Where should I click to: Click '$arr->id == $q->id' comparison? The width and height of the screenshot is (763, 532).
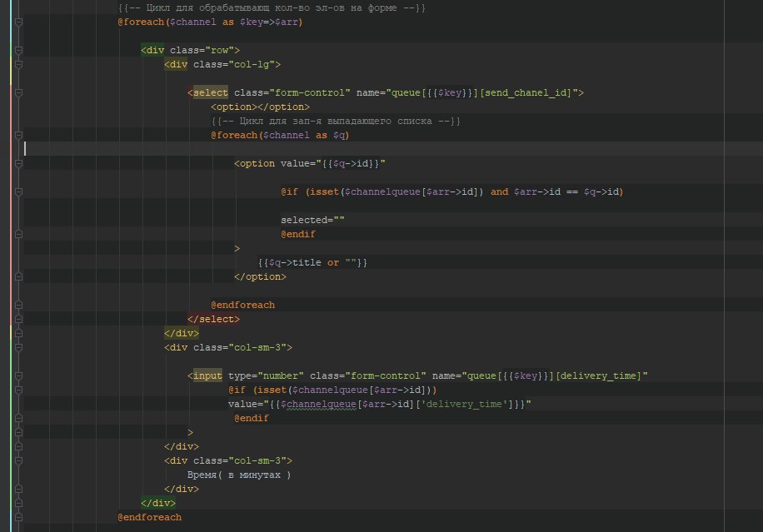[566, 191]
